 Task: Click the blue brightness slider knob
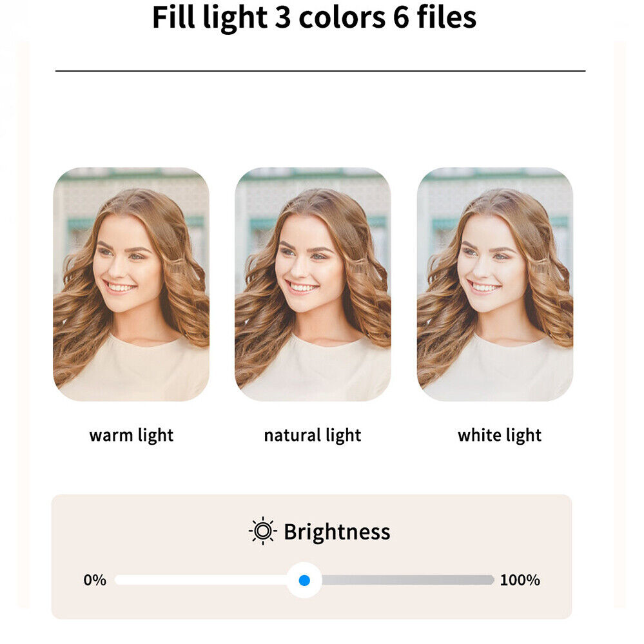point(304,580)
